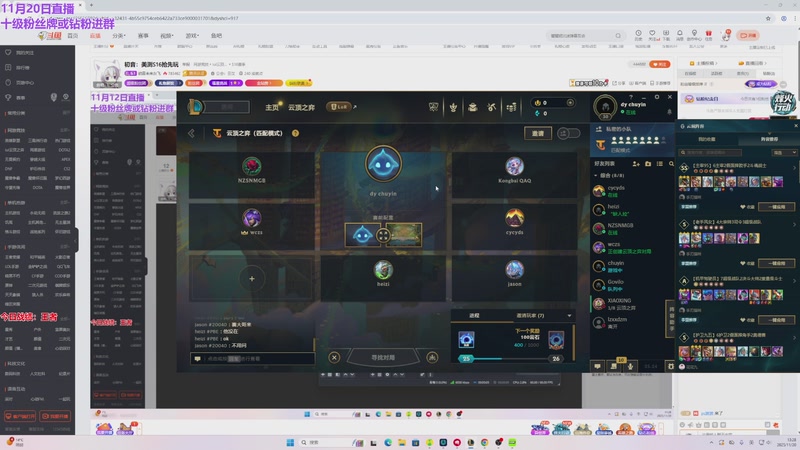The height and width of the screenshot is (450, 800).
Task: Cancel lobby with the X circle button
Action: (x=334, y=357)
